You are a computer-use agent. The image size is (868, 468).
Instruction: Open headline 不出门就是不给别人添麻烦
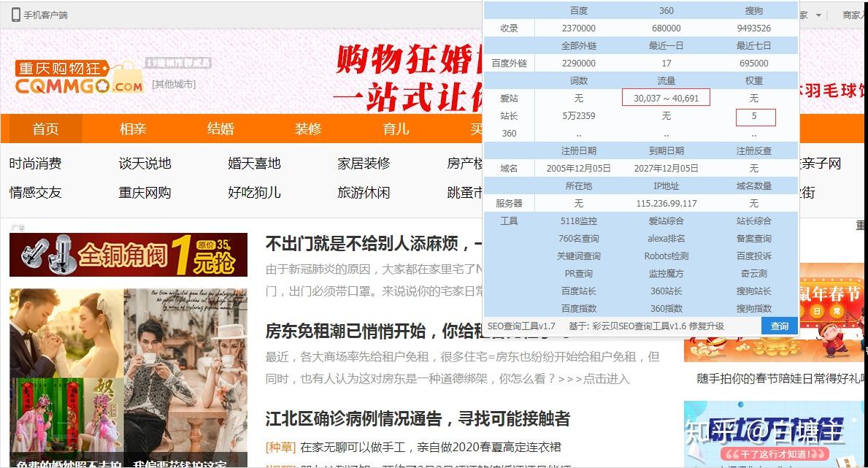coord(374,243)
